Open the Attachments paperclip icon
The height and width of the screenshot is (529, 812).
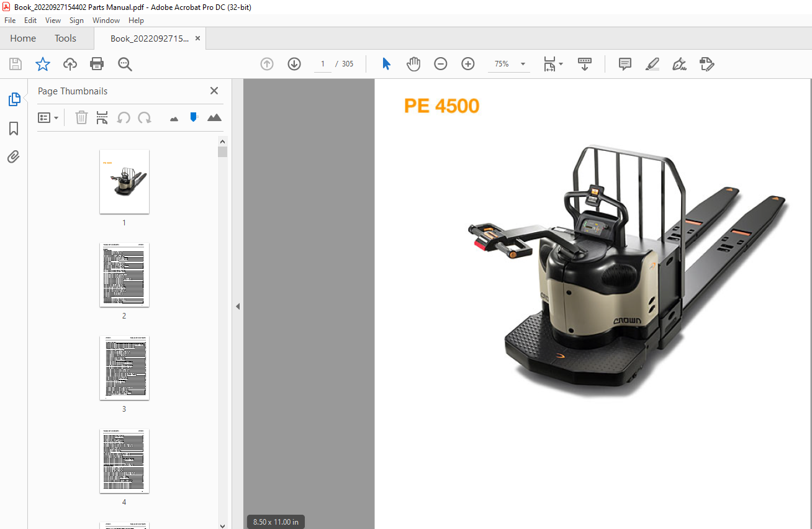point(14,156)
